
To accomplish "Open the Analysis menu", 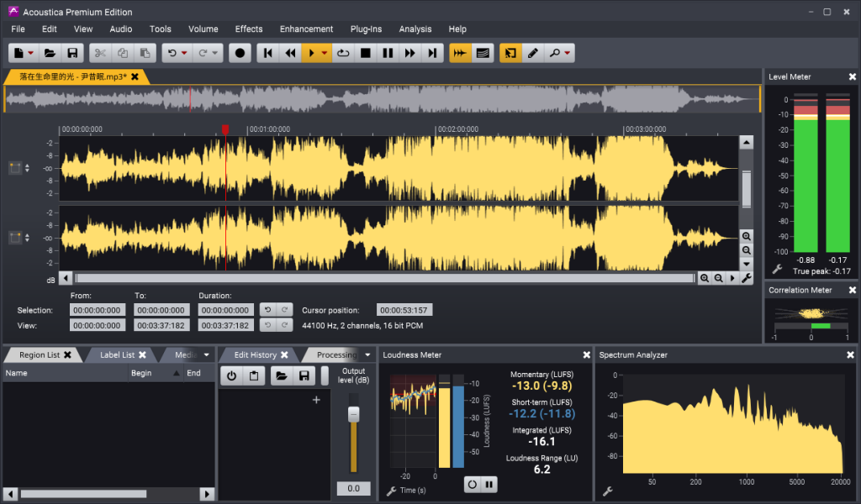I will coord(415,29).
